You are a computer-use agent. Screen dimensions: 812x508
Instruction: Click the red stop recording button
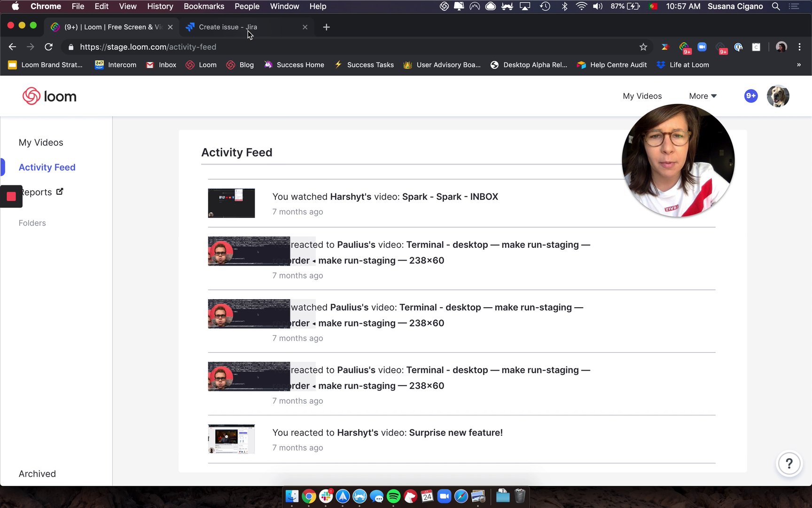point(11,196)
